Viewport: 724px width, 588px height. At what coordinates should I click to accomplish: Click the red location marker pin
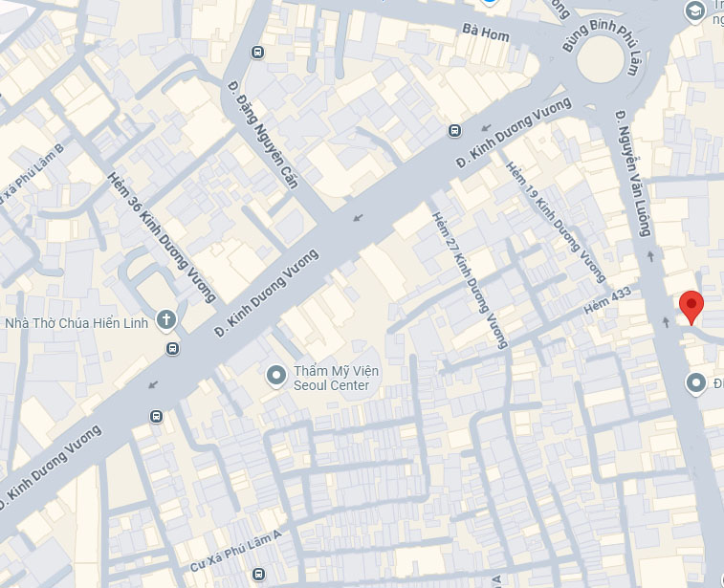click(691, 307)
